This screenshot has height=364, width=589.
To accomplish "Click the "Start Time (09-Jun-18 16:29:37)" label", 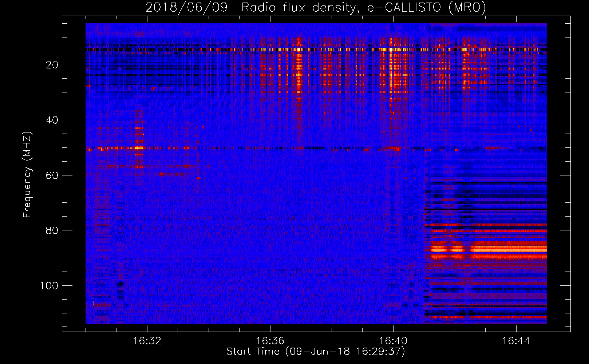I will tap(316, 352).
